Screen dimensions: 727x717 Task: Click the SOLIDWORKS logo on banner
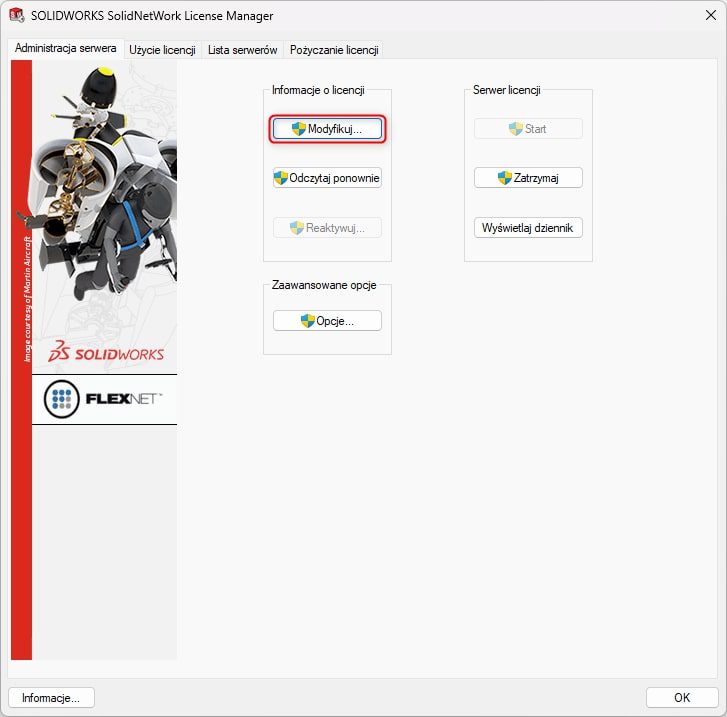[x=106, y=352]
